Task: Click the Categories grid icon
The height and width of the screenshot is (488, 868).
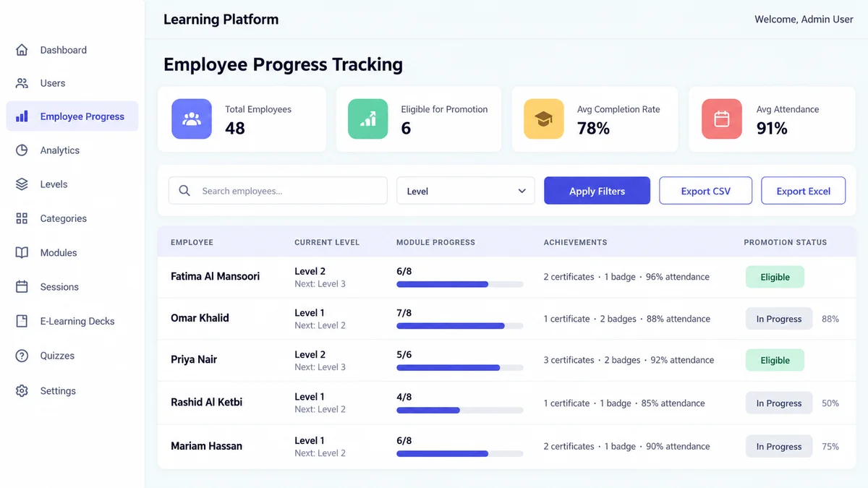Action: click(22, 218)
